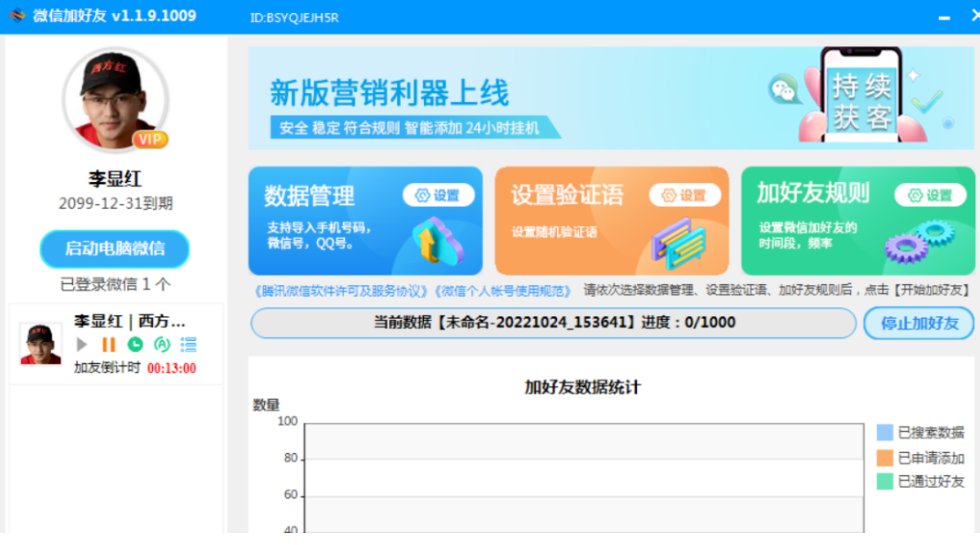Open the 李显红 profile avatar

(115, 99)
